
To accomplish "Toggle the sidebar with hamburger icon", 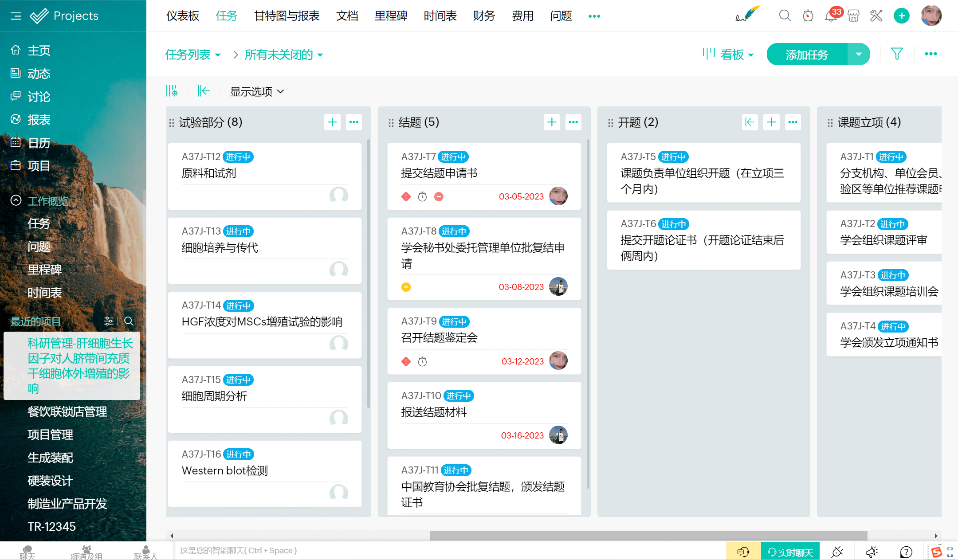I will click(15, 16).
